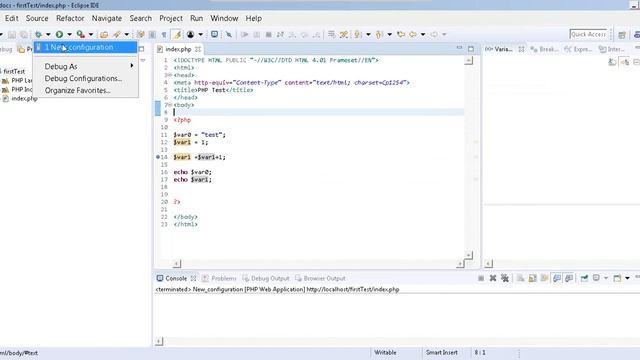Open Previous Annotation dropdown arrow
Screen dimensions: 640x360
[x=389, y=35]
